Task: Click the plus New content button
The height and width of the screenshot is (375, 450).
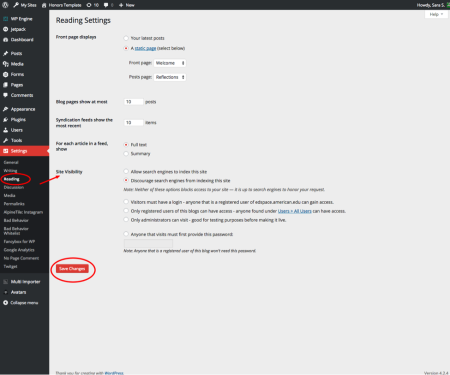Action: pyautogui.click(x=127, y=5)
